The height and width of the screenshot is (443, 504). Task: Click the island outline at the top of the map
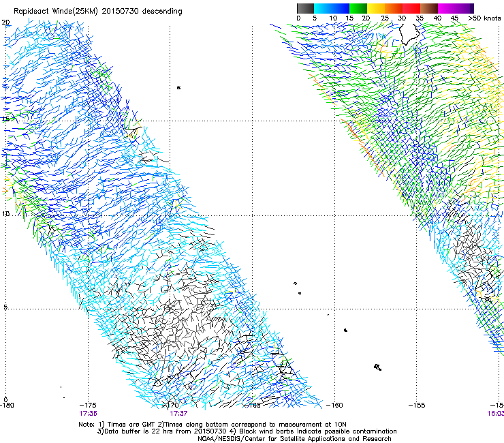(409, 34)
